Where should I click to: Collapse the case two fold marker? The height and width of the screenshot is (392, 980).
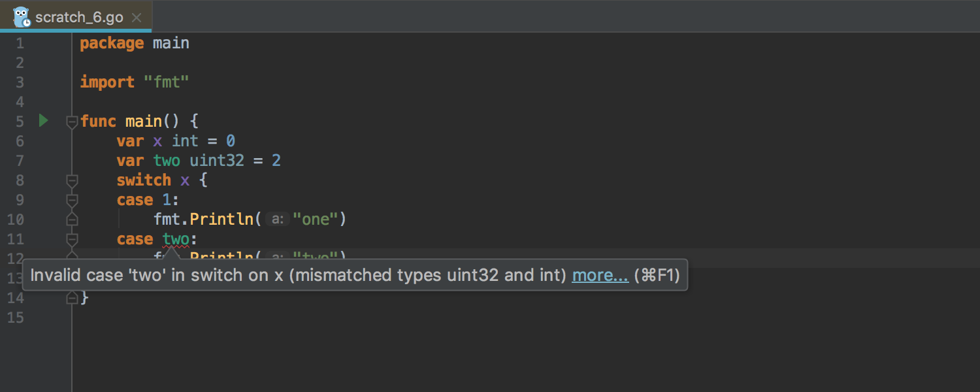(x=72, y=239)
